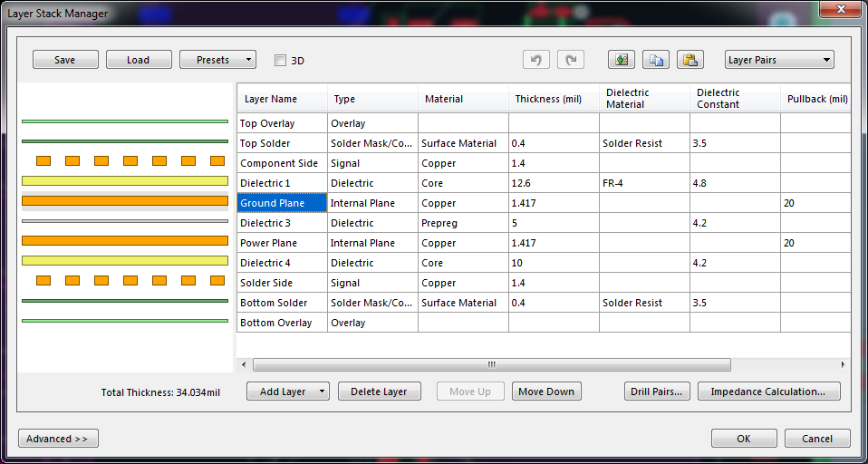
Task: Click the Pullback (mil) column header
Action: 815,99
